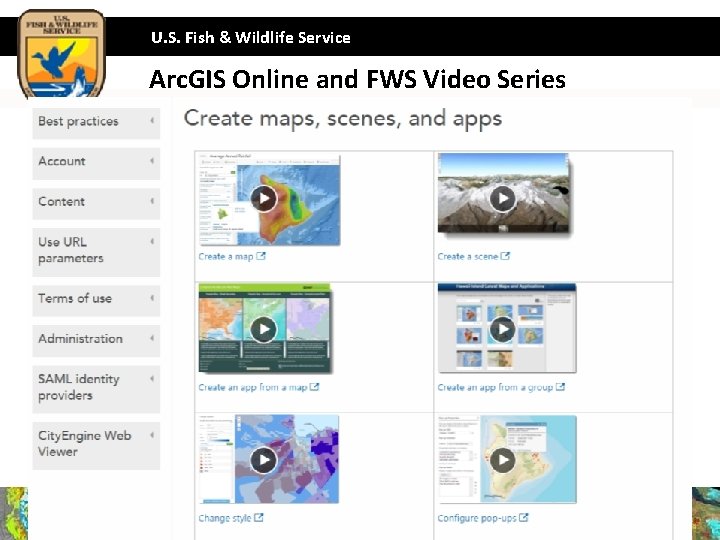
Task: Play the Create an app from a group video
Action: tap(503, 329)
